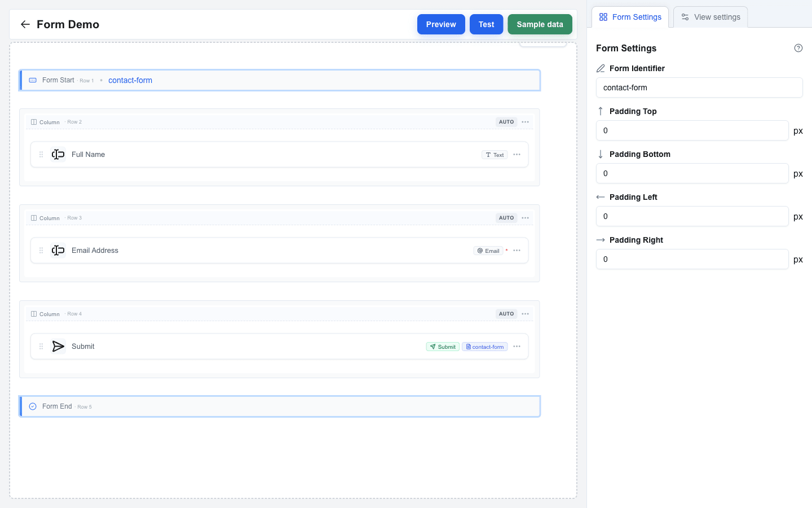Click the Row 3 Column layout icon
812x508 pixels.
click(x=34, y=218)
